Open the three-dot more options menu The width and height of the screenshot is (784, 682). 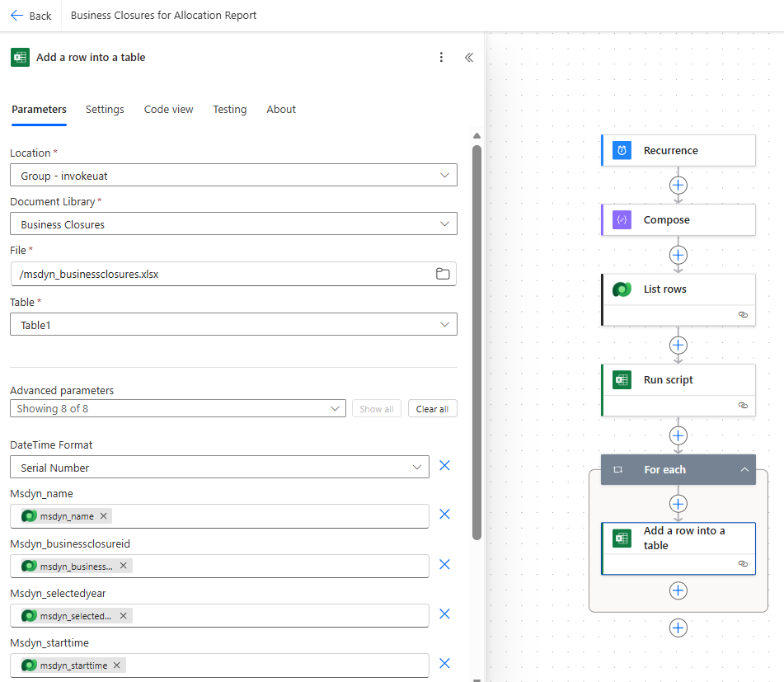pos(441,58)
